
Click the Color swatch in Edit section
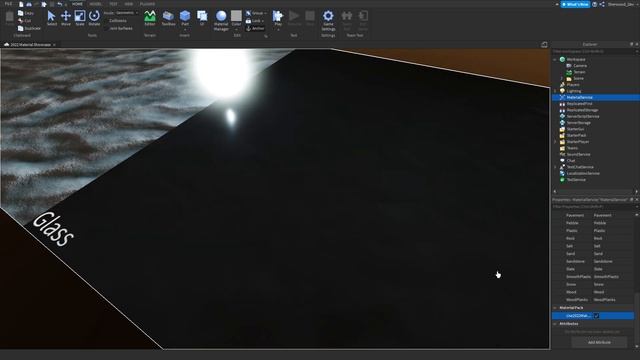click(x=236, y=16)
